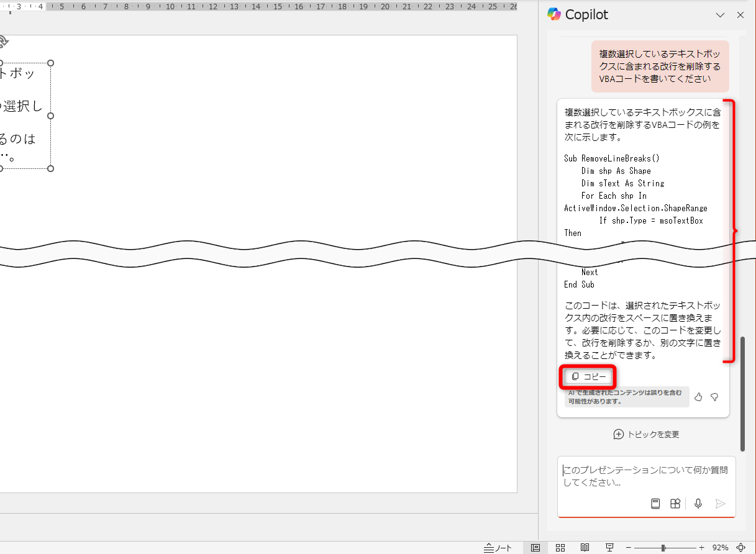
Task: Give thumbs down to Copilot's response
Action: click(714, 397)
